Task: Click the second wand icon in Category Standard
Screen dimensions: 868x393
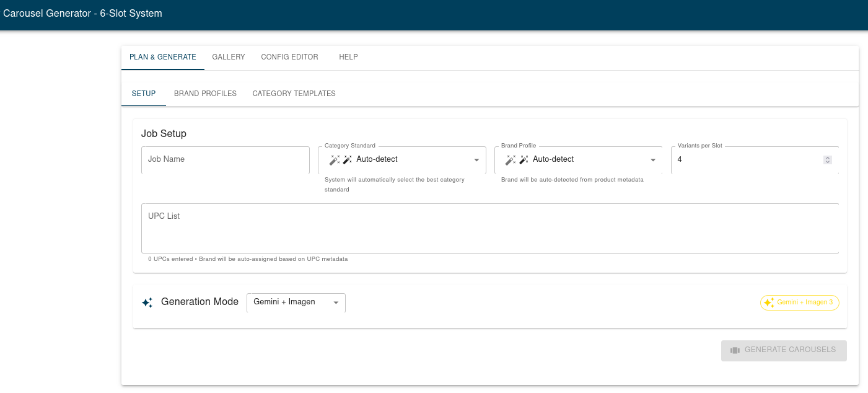Action: pos(347,159)
